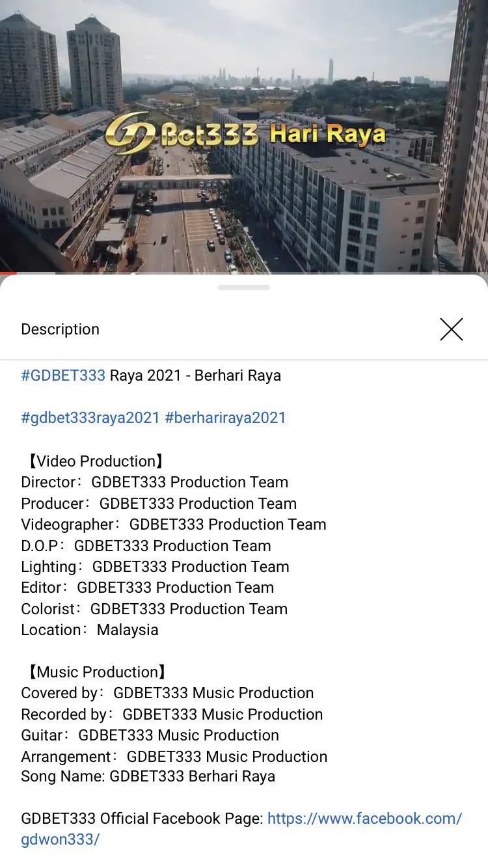488x868 pixels.
Task: Tap the drag handle atop the description sheet
Action: [x=244, y=287]
